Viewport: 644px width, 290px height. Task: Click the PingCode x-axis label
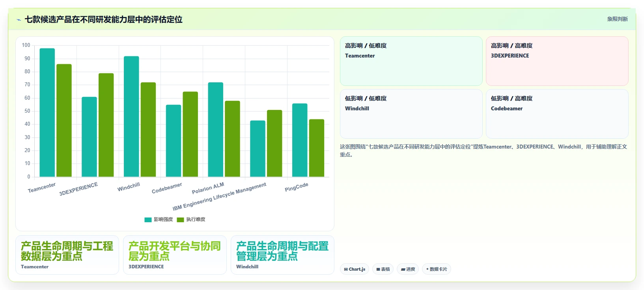click(x=297, y=187)
